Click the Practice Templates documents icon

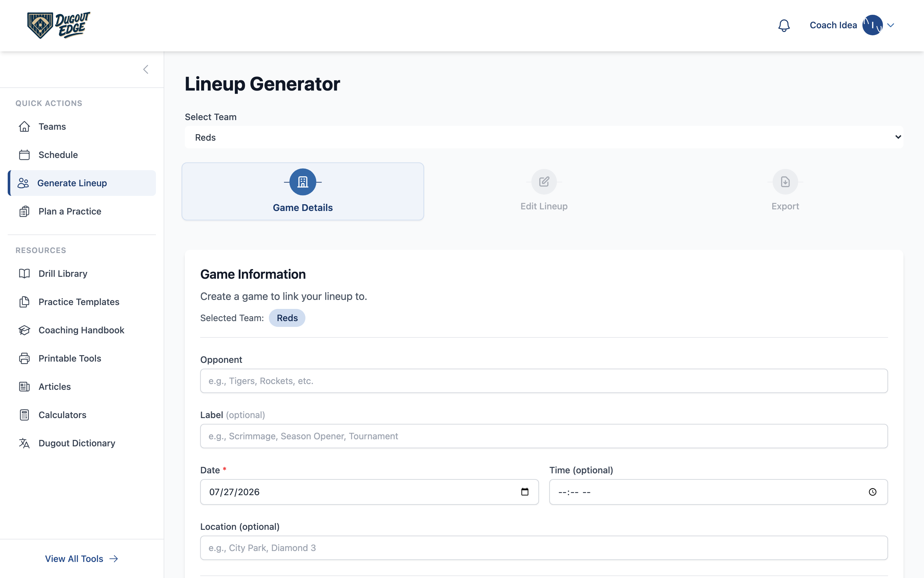24,302
